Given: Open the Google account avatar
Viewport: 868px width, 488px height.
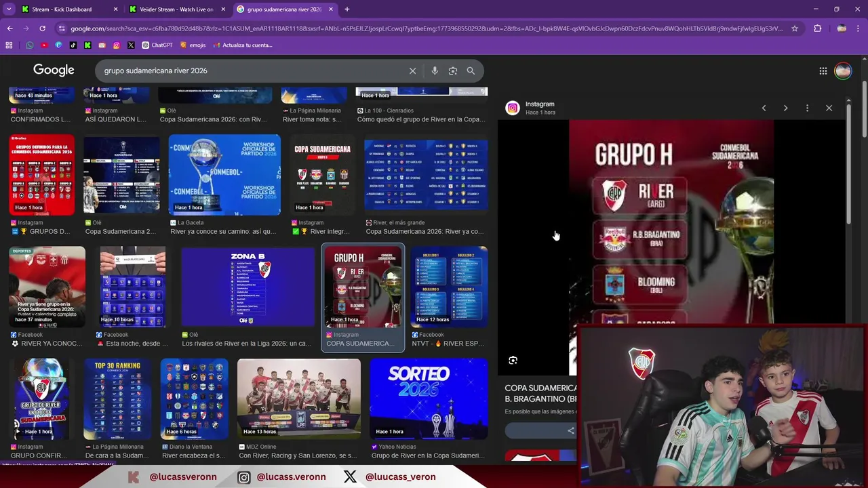Looking at the screenshot, I should coord(843,70).
